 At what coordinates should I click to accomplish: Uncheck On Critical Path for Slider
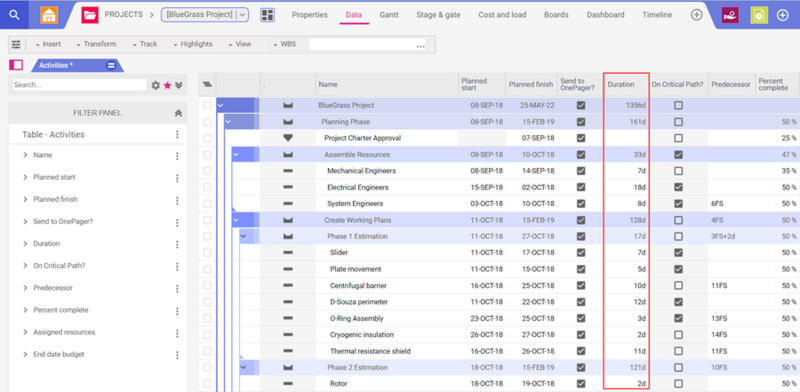[678, 253]
